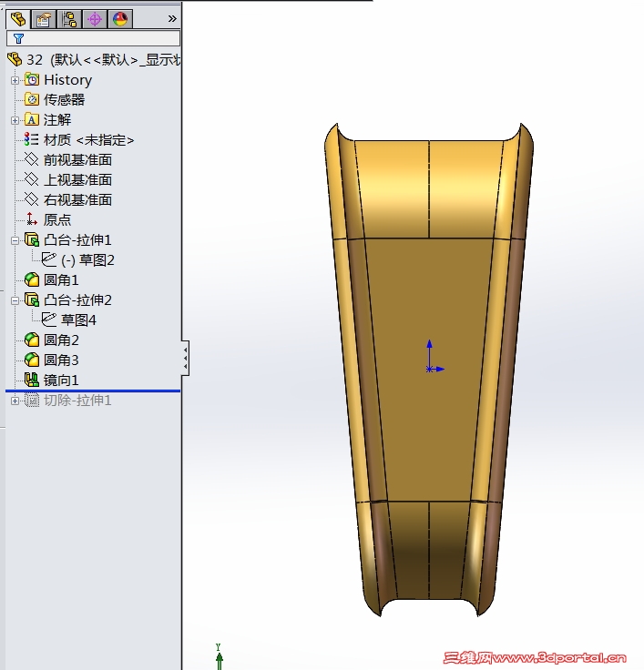Click the blue rollback bar
The height and width of the screenshot is (670, 644).
(93, 391)
